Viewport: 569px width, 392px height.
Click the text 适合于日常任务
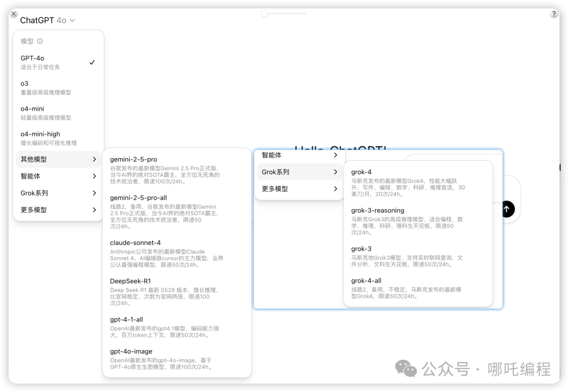point(40,67)
